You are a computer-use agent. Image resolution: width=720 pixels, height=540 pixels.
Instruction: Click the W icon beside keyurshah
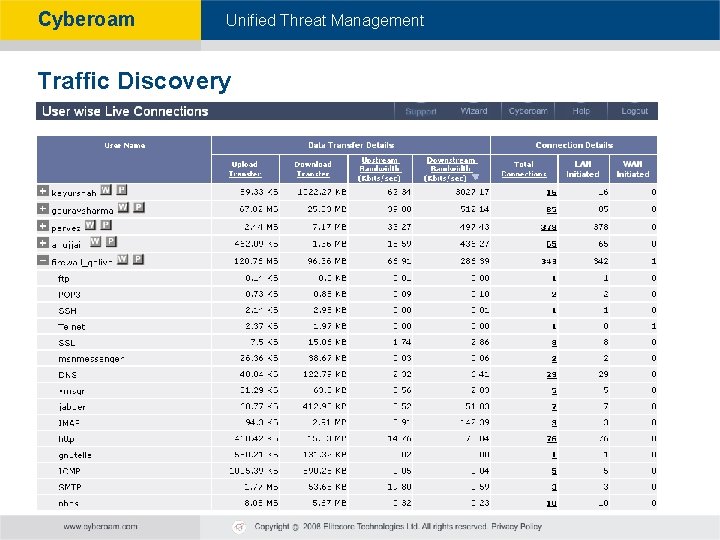click(x=106, y=190)
